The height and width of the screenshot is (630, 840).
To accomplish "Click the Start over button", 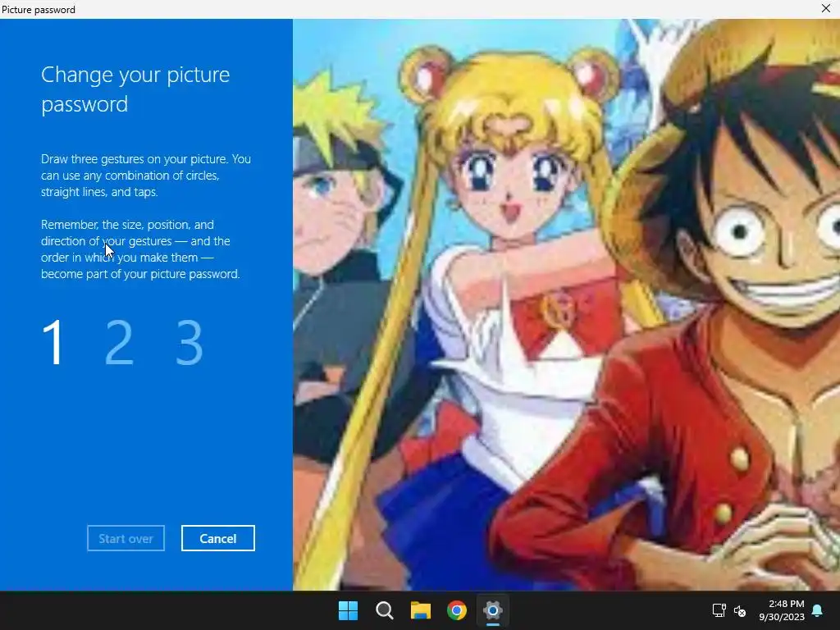I will [126, 538].
